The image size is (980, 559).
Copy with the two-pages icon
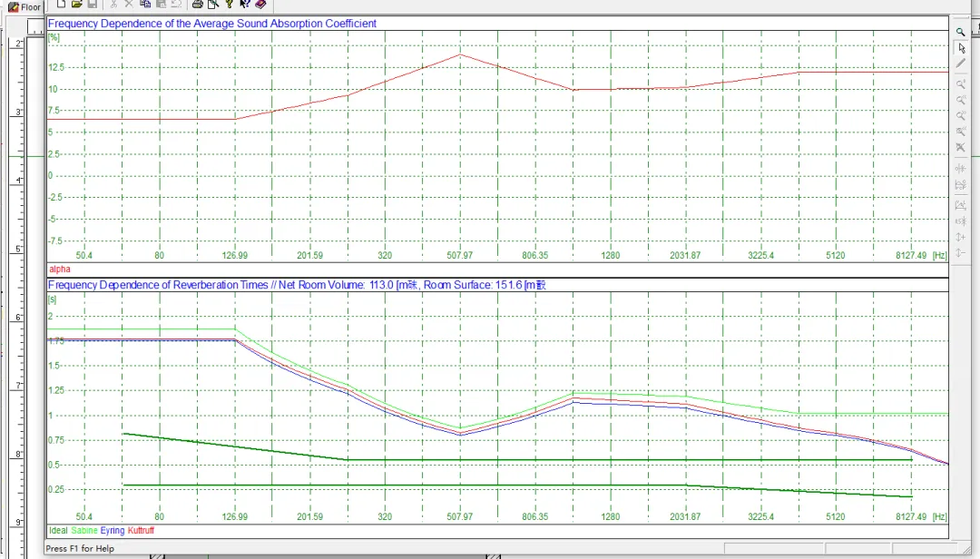click(145, 4)
